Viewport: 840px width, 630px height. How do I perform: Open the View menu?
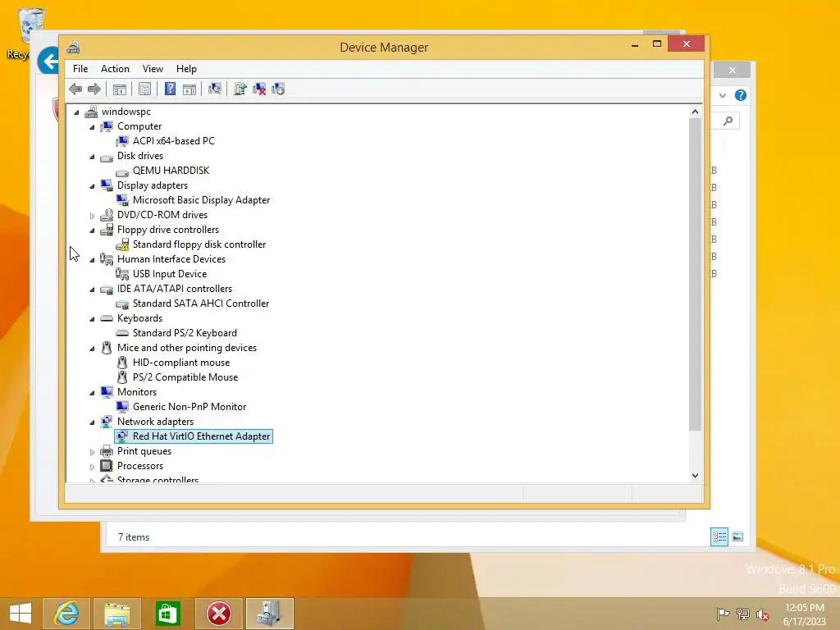click(153, 69)
